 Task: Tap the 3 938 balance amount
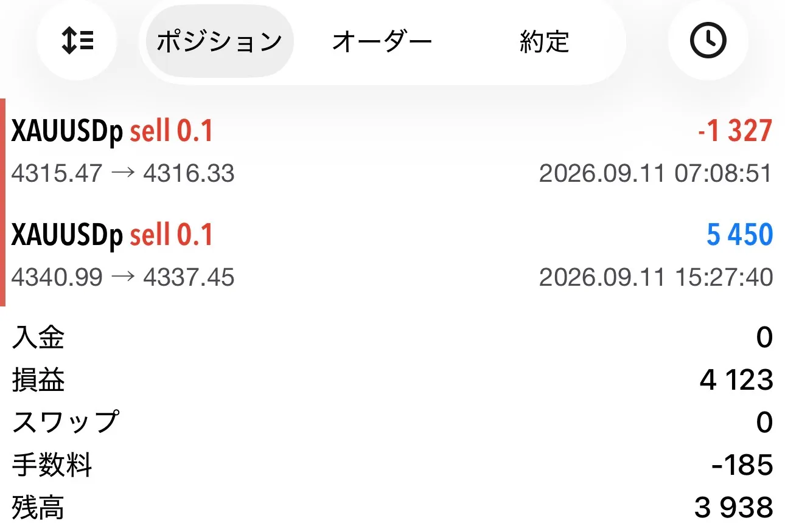point(733,508)
